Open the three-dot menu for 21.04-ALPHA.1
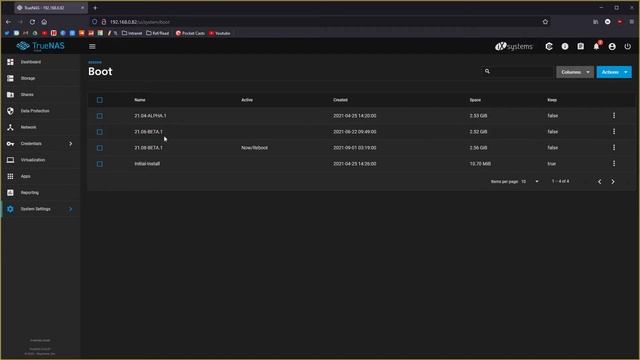 pyautogui.click(x=614, y=116)
